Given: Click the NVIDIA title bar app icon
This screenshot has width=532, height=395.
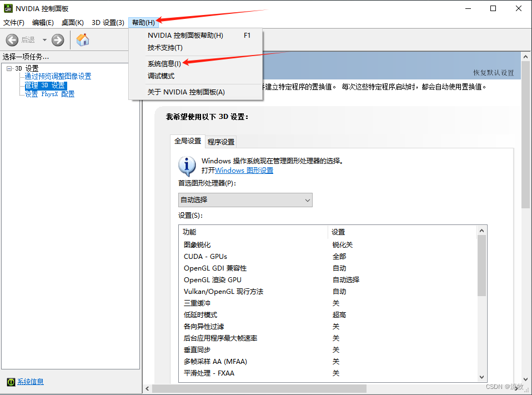Looking at the screenshot, I should point(8,8).
